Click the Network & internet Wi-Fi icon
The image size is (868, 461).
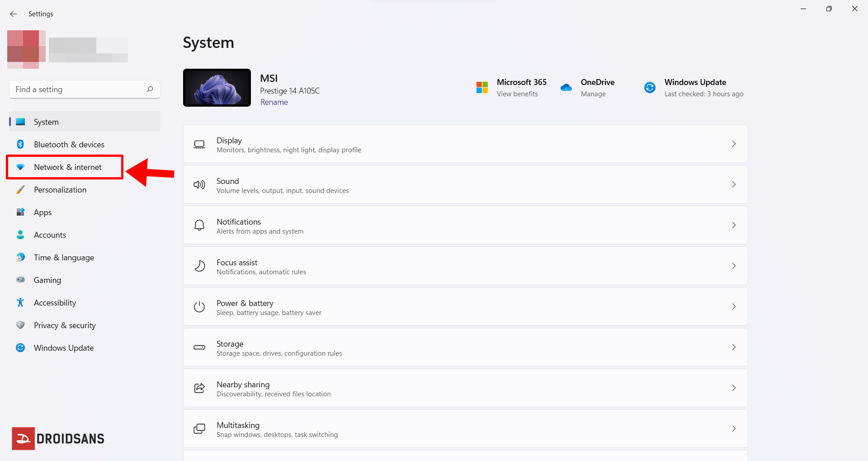(20, 167)
